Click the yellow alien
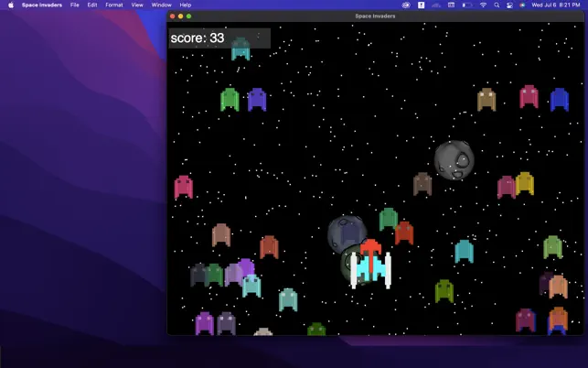This screenshot has height=368, width=588. 525,184
